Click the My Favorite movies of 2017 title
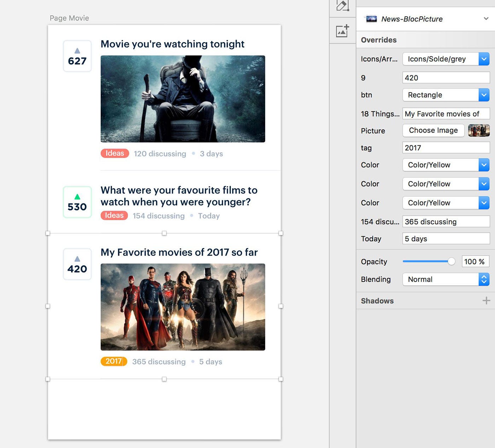Screen dimensions: 495x448 (179, 252)
